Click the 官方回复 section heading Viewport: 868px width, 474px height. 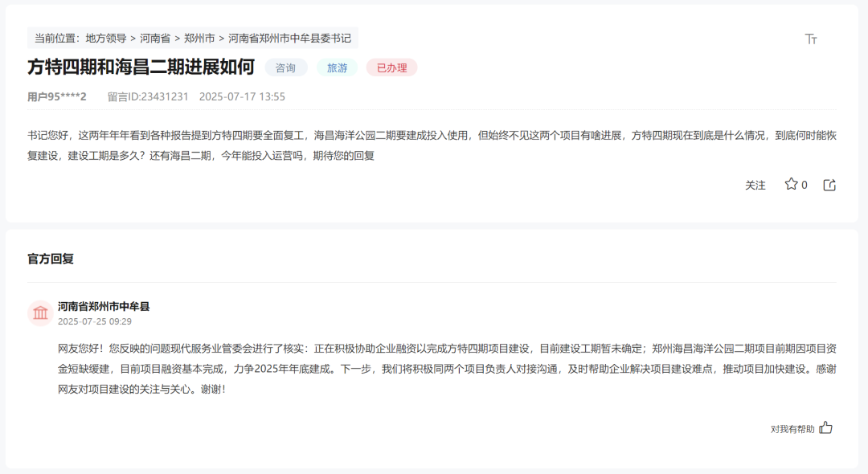click(51, 259)
